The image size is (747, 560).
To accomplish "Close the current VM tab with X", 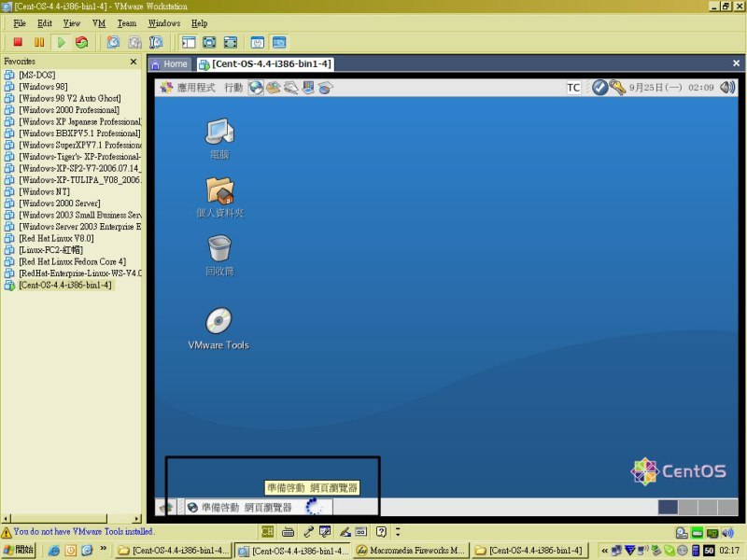I will pyautogui.click(x=736, y=63).
